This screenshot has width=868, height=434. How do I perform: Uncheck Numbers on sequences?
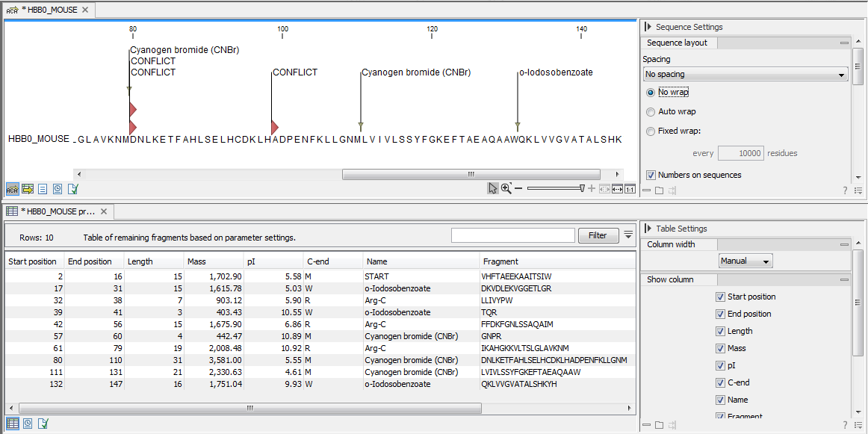pyautogui.click(x=653, y=175)
